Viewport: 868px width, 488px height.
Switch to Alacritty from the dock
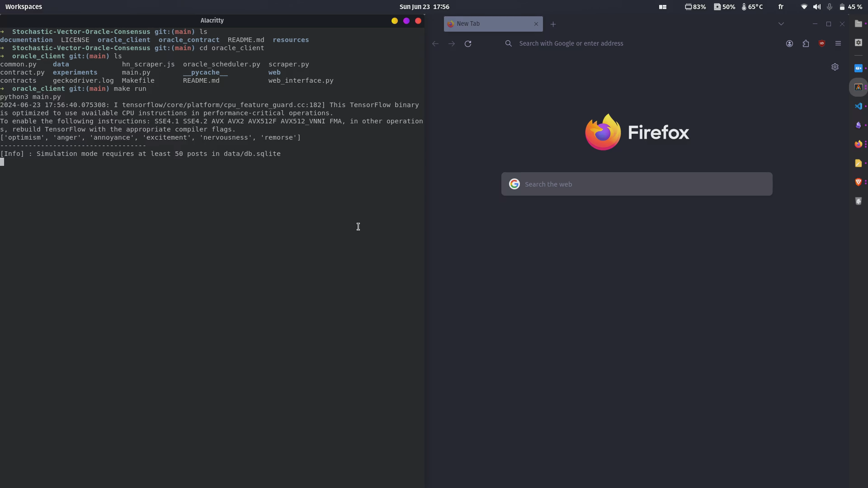click(858, 87)
